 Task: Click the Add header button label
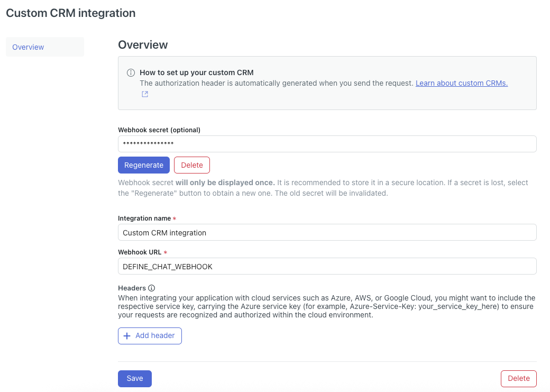[155, 336]
